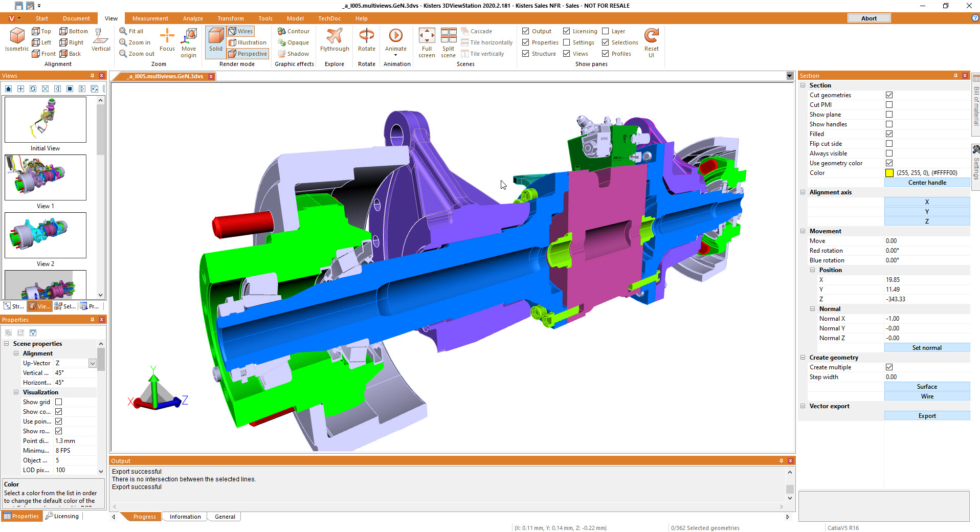Open the Up-Vector dropdown
Viewport: 980px width, 532px height.
coord(93,363)
